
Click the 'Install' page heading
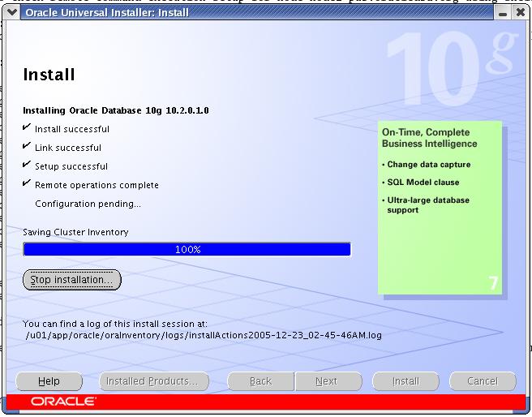coord(49,75)
